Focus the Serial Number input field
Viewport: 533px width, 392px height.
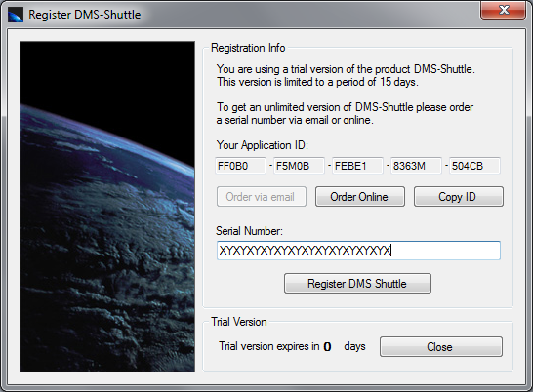pos(358,251)
